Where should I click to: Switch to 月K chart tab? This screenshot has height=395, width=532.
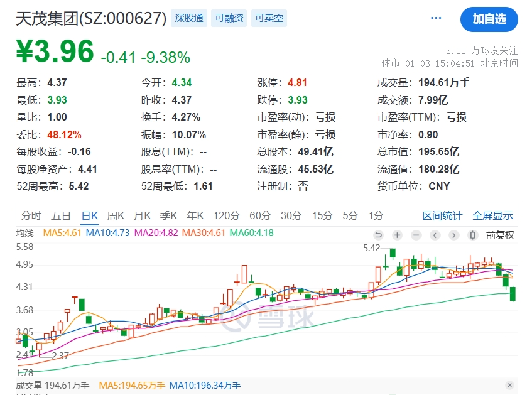(x=142, y=215)
